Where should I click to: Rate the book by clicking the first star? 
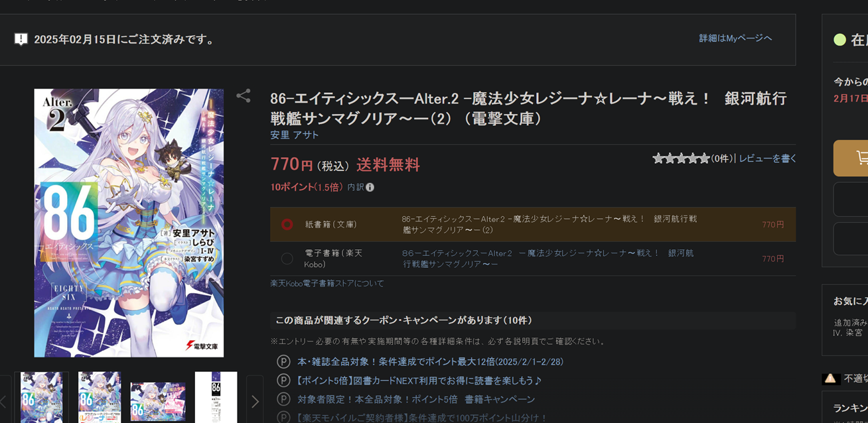(x=659, y=158)
